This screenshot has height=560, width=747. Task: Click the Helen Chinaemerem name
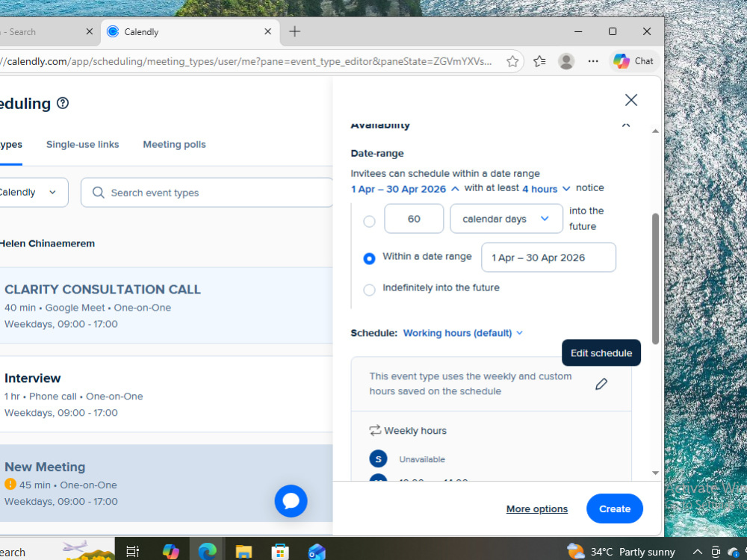click(47, 243)
